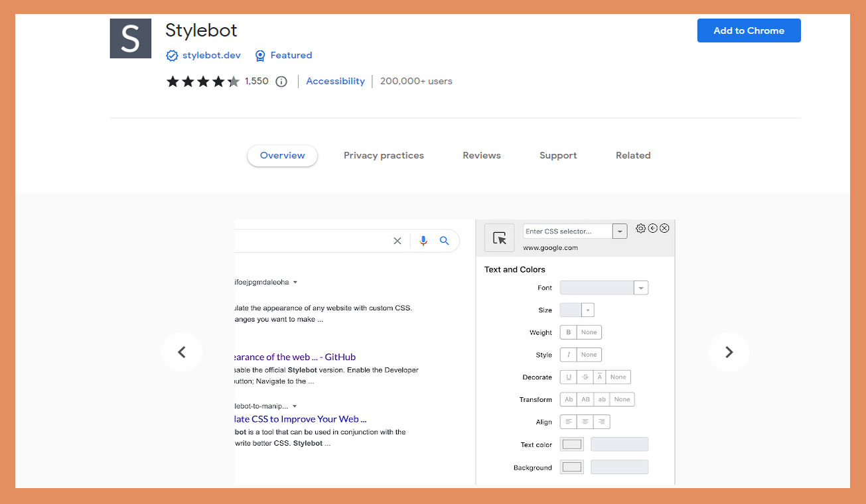Open the Privacy practices tab
Image resolution: width=866 pixels, height=504 pixels.
pyautogui.click(x=384, y=155)
